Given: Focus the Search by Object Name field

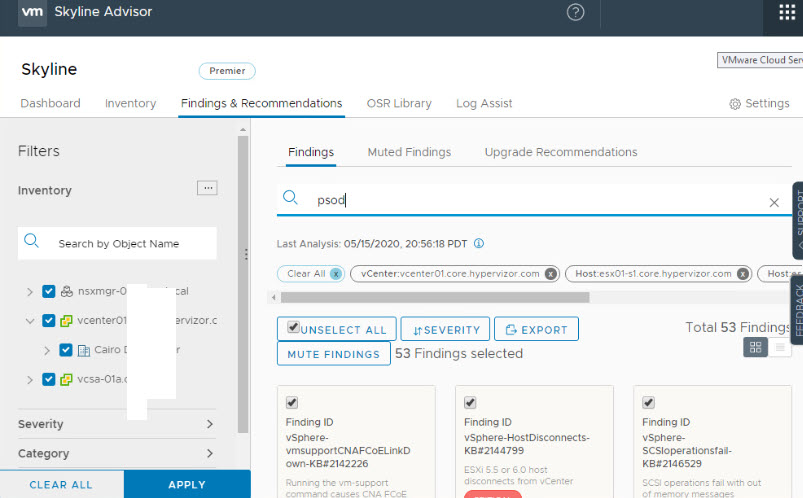Looking at the screenshot, I should coord(117,243).
